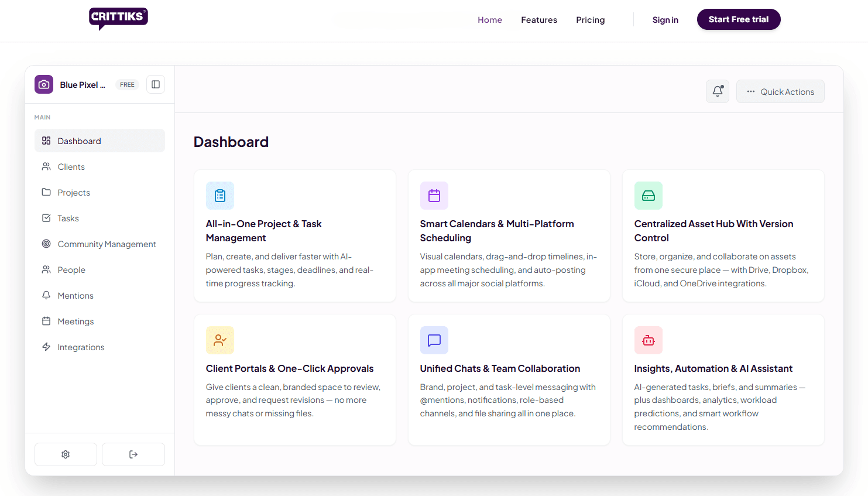Click the chat bubble icon on Unified Chats
This screenshot has height=496, width=868.
[x=434, y=340]
